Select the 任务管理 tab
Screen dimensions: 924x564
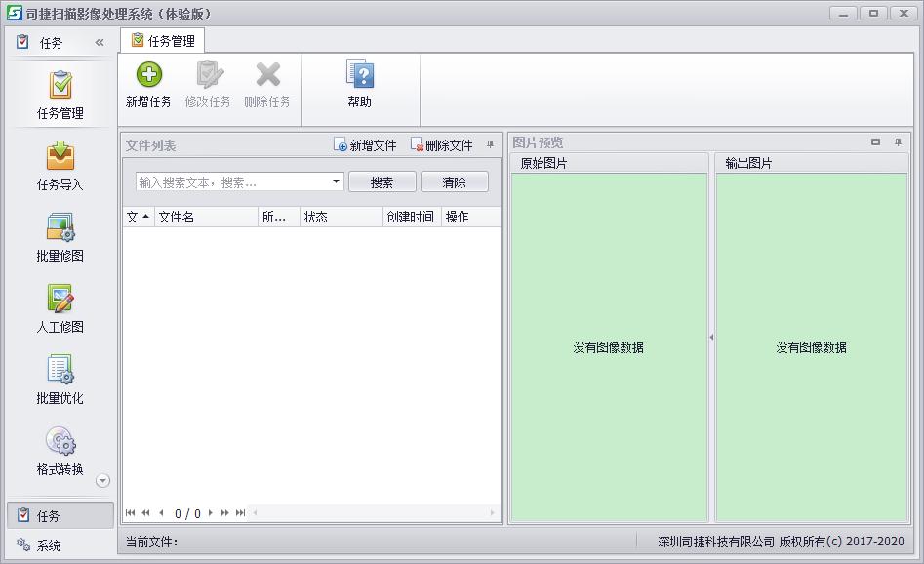coord(163,41)
